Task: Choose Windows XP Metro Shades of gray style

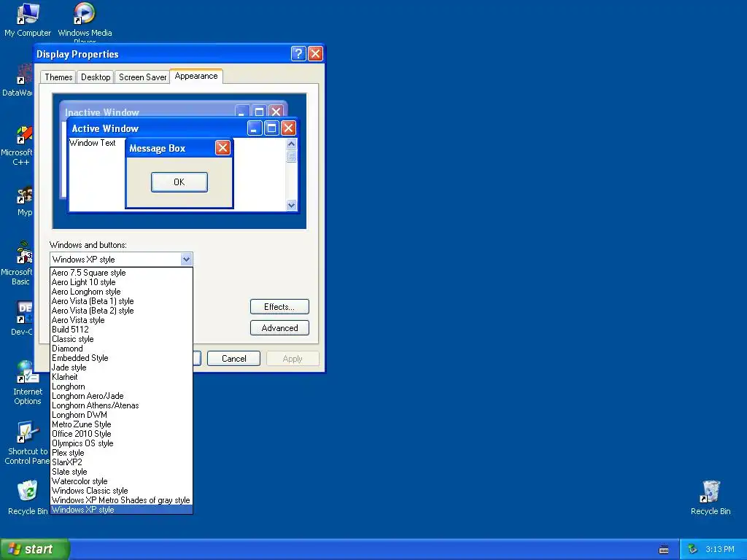Action: pos(122,500)
